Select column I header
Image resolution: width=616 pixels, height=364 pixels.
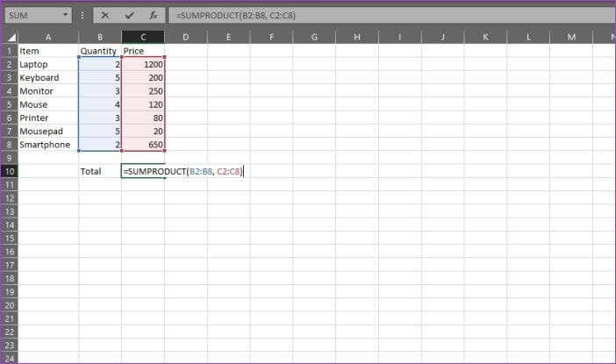[400, 37]
